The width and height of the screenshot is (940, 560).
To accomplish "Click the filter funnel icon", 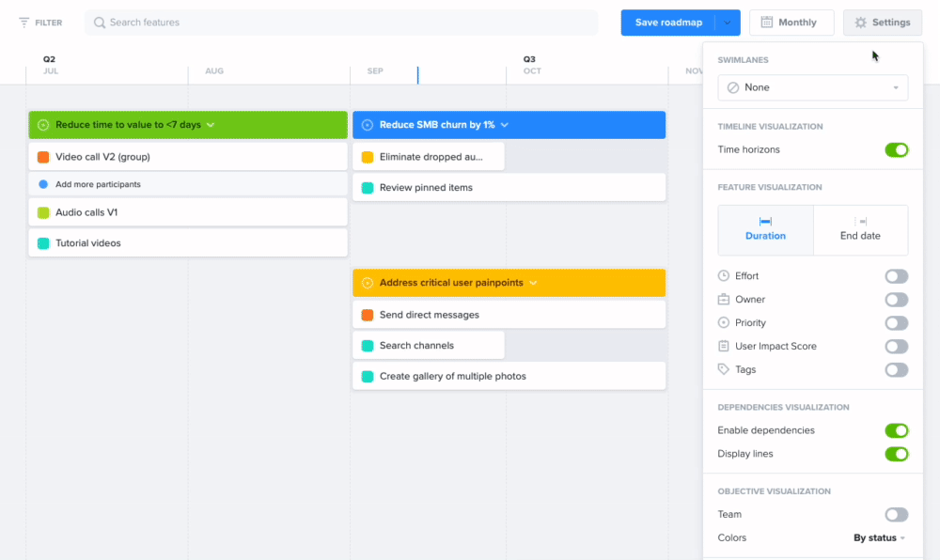I will coord(24,23).
